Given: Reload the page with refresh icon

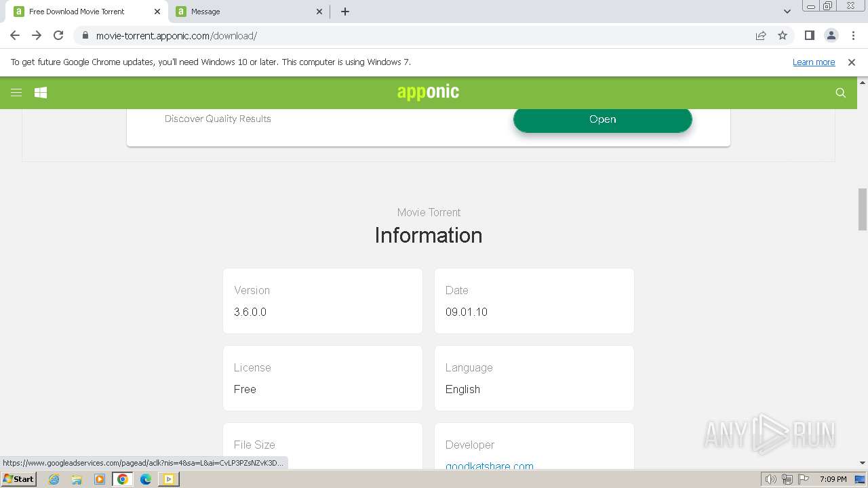Looking at the screenshot, I should click(x=58, y=35).
